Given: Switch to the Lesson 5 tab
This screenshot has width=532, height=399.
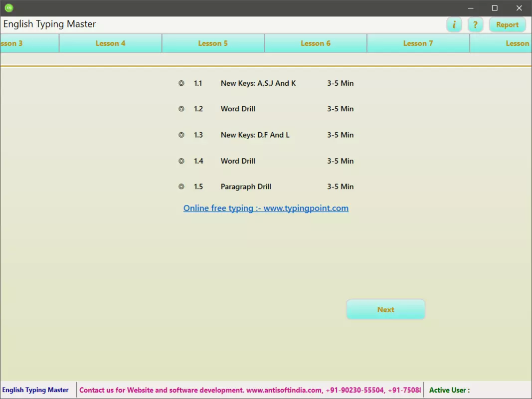Looking at the screenshot, I should coord(213,43).
